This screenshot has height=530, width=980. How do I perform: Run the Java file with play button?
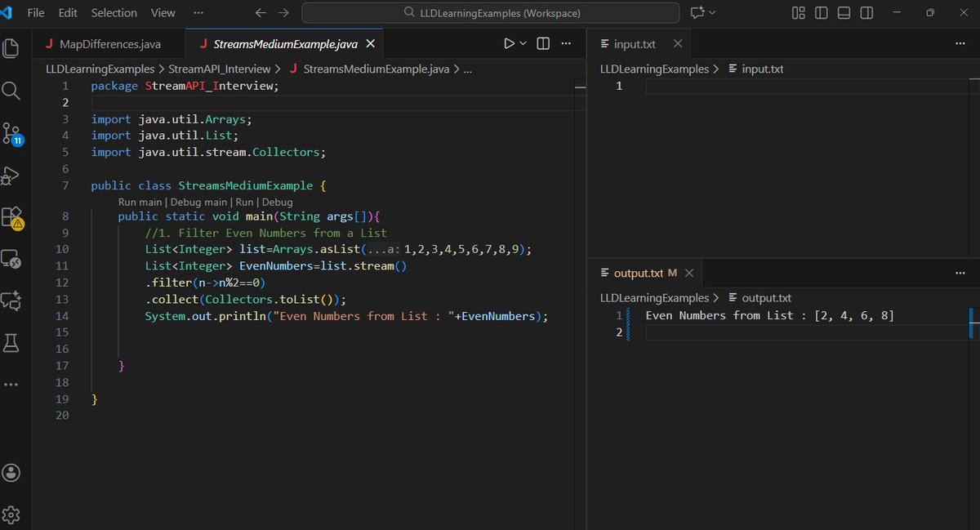[509, 43]
